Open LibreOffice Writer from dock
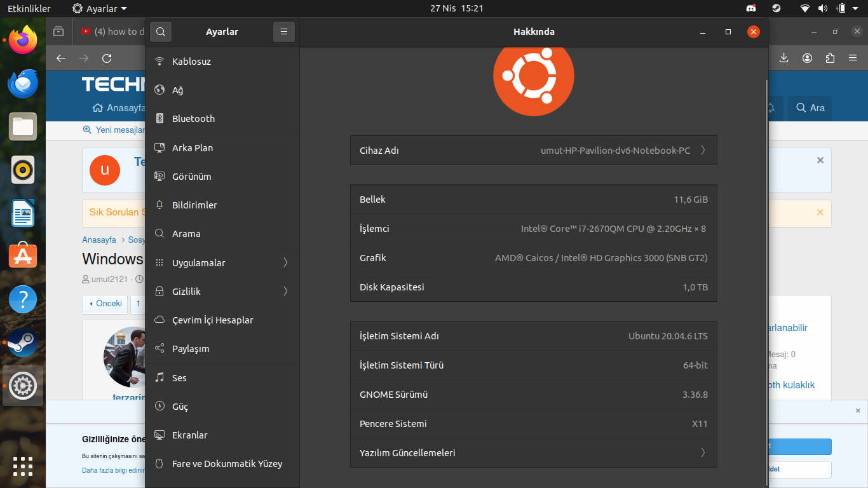The width and height of the screenshot is (868, 488). point(23,213)
